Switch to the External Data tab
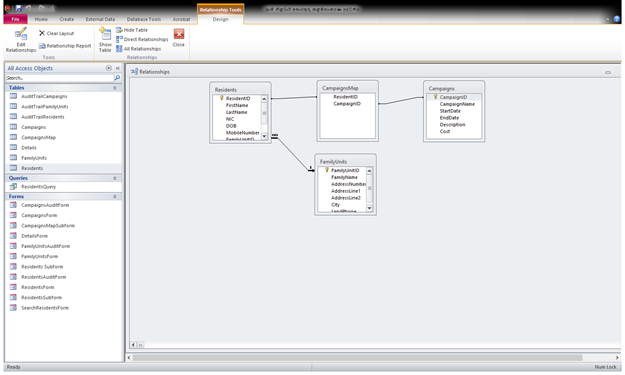Viewport: 625px width, 375px height. tap(100, 19)
